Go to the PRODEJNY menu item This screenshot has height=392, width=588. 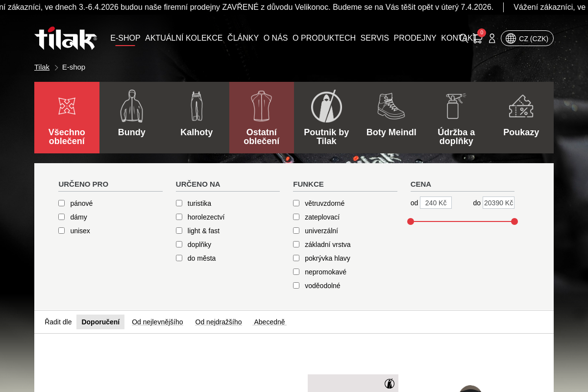click(415, 38)
